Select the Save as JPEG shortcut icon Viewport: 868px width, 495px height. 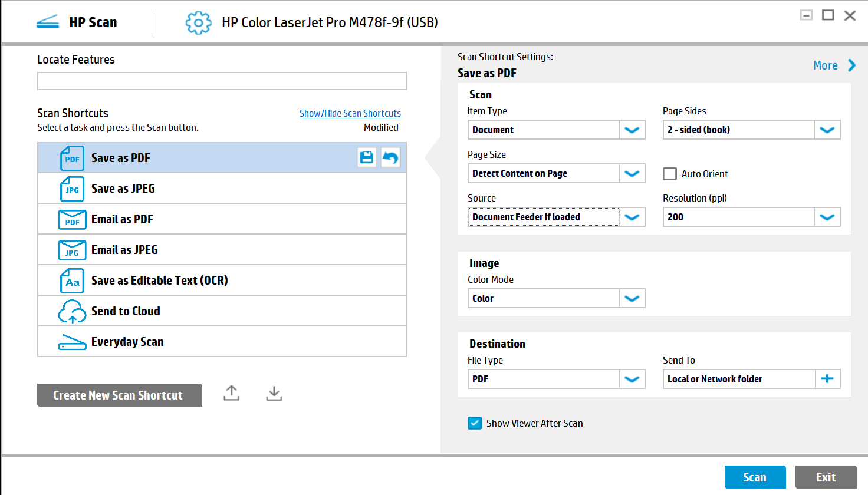71,189
